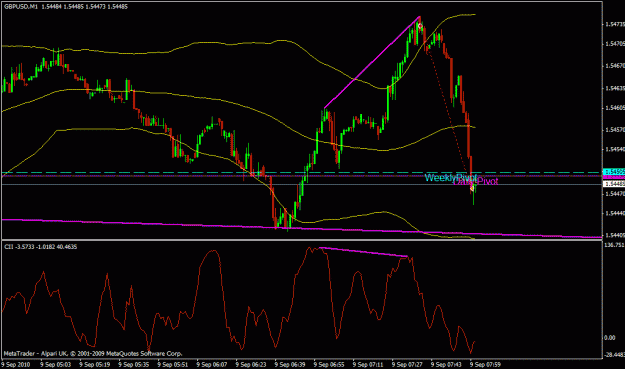Click the 9 Sep 05:51 time label
Image resolution: width=625 pixels, height=369 pixels.
[x=173, y=365]
